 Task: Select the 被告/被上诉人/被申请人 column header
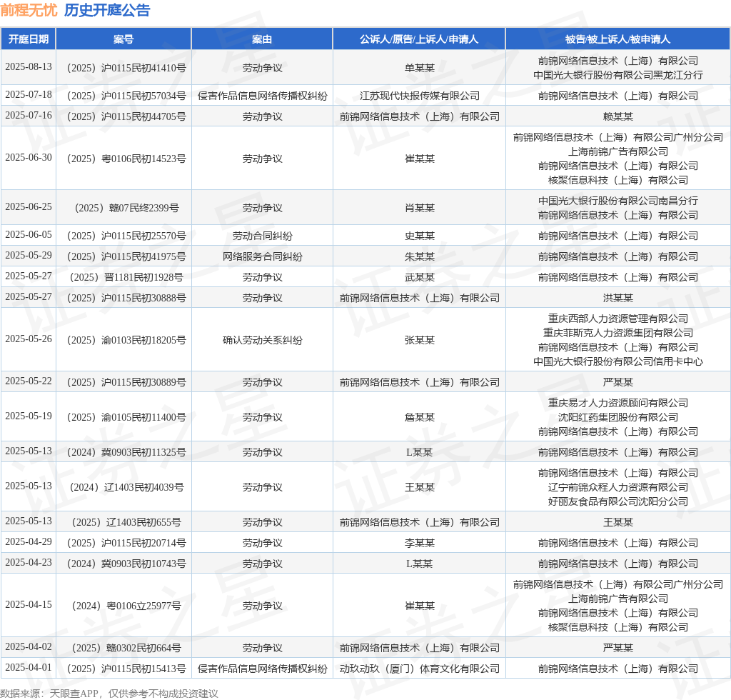617,39
